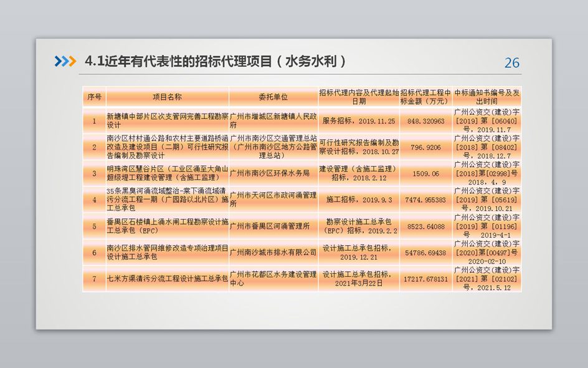Click the '项目名称' column header

[x=167, y=97]
